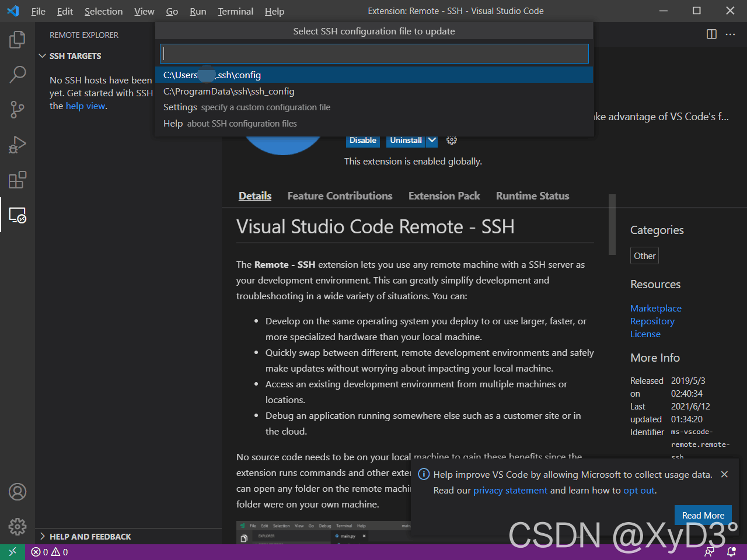Viewport: 747px width, 560px height.
Task: Open the Run and Debug view icon
Action: tap(18, 144)
